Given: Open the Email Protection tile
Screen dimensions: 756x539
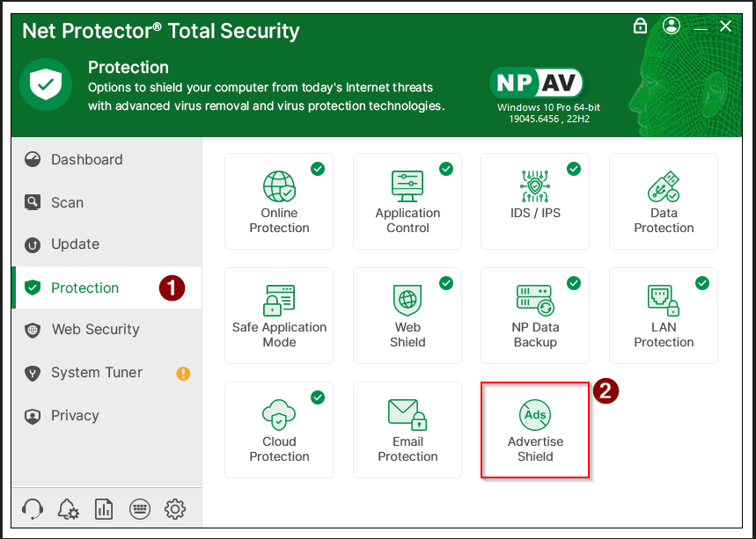Looking at the screenshot, I should (x=407, y=430).
